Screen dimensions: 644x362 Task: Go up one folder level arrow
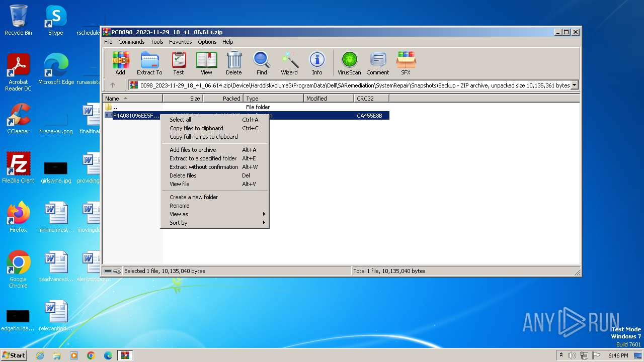(x=113, y=85)
